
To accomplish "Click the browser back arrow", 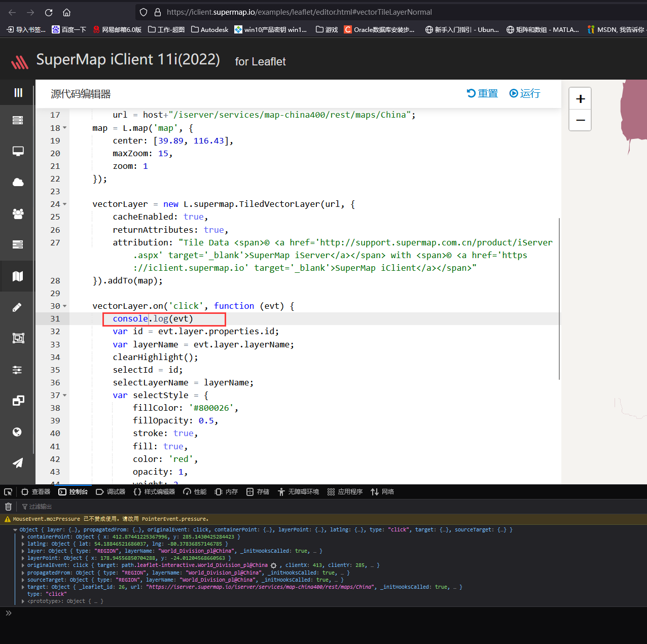I will coord(12,12).
